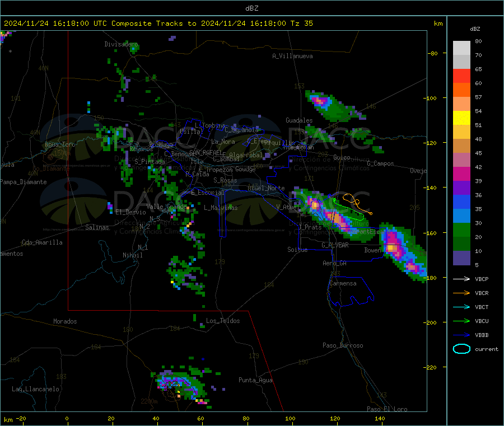Click the Carmensa location label

pos(343,283)
